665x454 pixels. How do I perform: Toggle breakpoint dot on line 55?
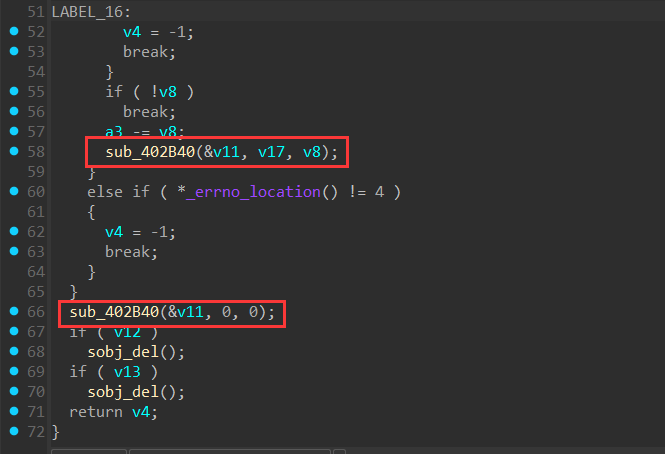coord(14,91)
